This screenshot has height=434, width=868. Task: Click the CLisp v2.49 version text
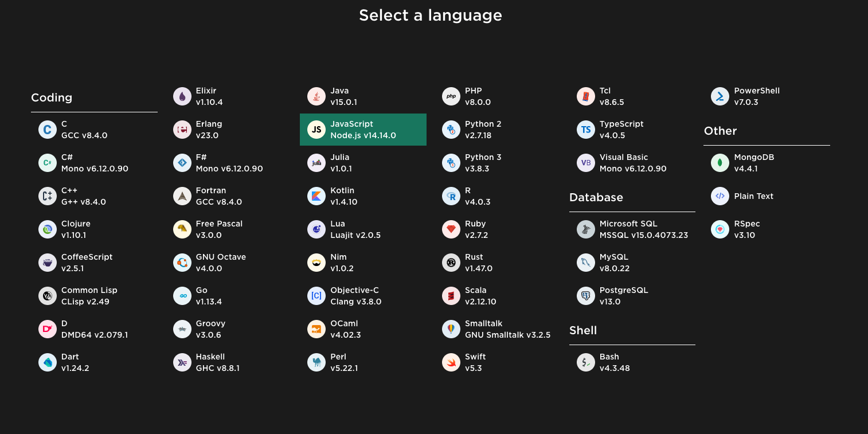click(x=85, y=302)
